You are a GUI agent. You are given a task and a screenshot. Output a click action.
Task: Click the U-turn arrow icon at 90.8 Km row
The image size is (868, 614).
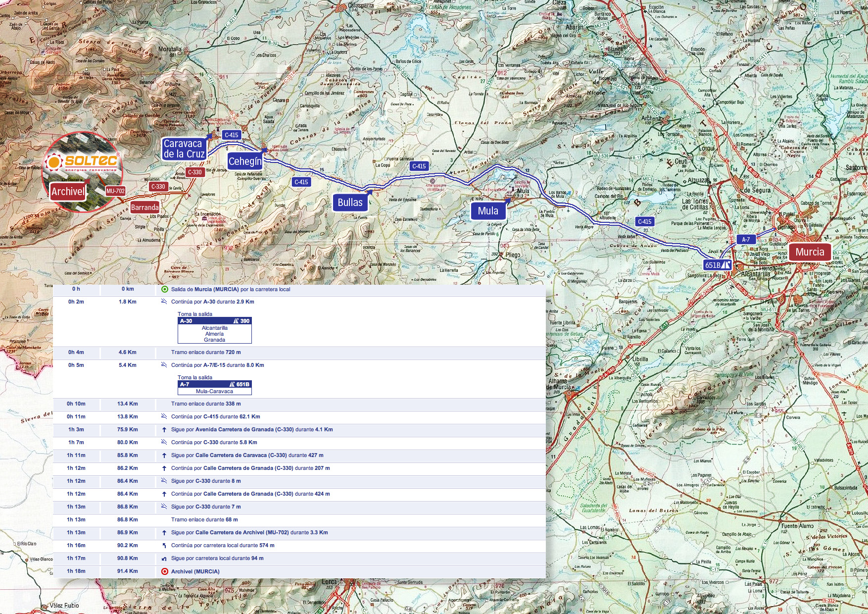pos(164,559)
